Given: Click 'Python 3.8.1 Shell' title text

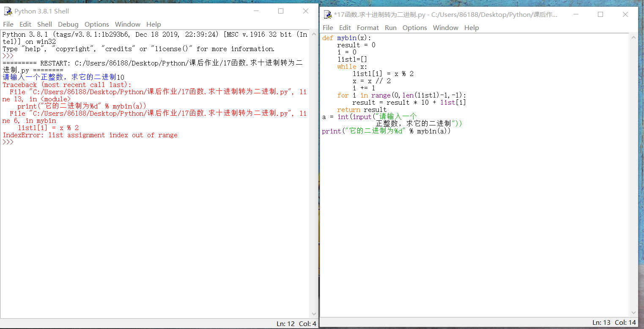Looking at the screenshot, I should point(41,11).
